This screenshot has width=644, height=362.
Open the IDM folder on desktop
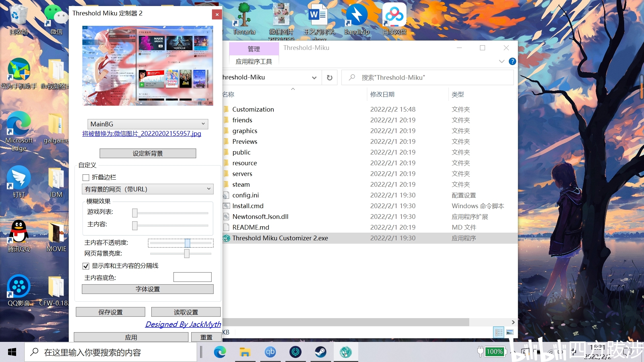coord(56,183)
